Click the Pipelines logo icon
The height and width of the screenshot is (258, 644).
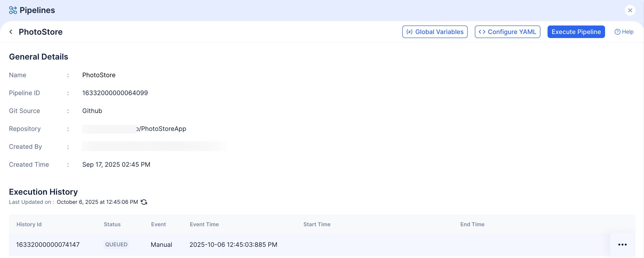tap(13, 10)
